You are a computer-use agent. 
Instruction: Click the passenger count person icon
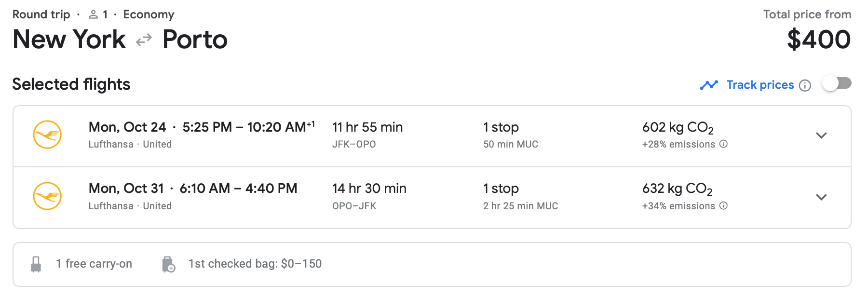tap(93, 15)
